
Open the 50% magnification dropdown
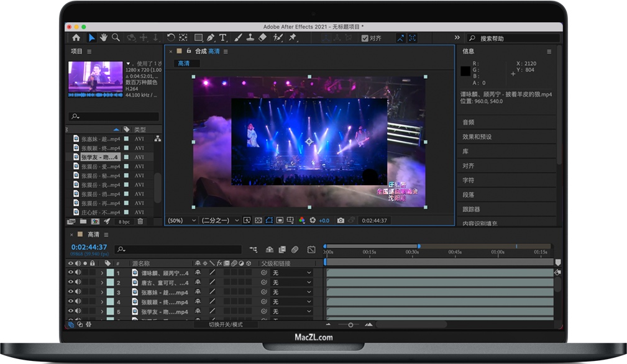[182, 221]
